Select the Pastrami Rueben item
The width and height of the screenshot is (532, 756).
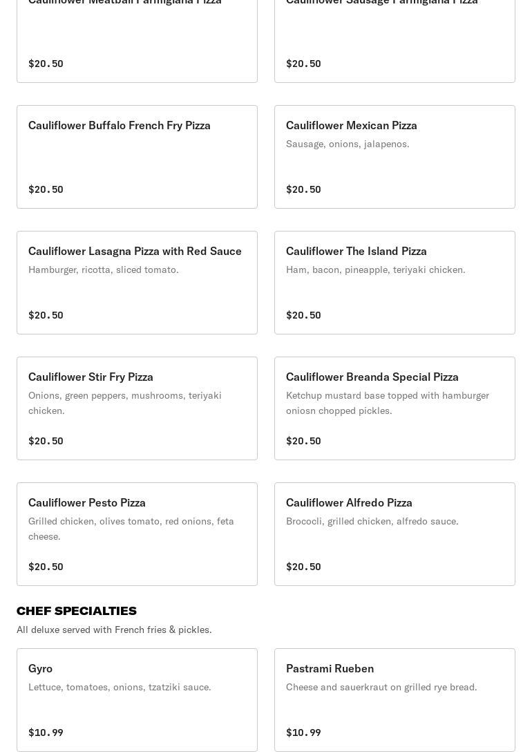(x=395, y=700)
